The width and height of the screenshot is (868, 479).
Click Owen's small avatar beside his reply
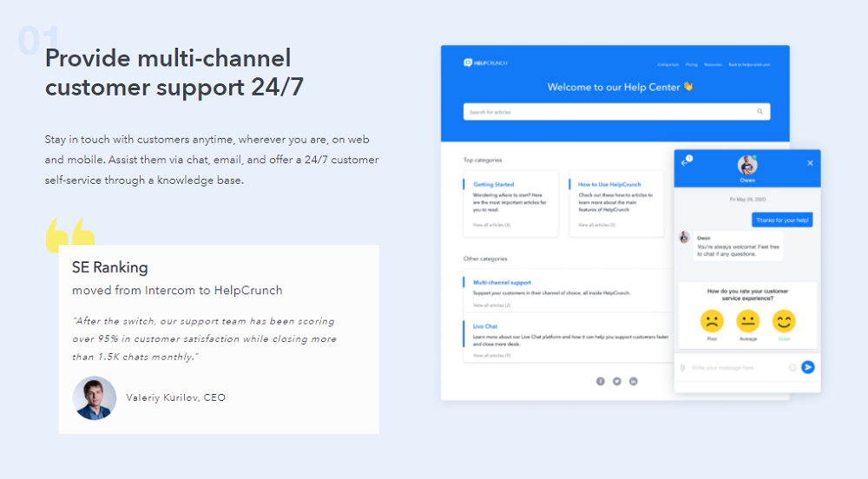point(685,237)
